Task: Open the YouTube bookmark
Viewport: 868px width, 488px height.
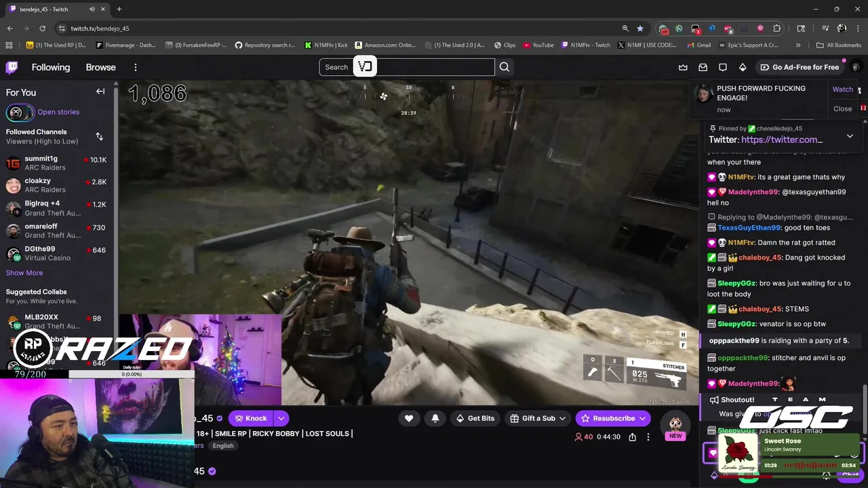Action: (x=538, y=45)
